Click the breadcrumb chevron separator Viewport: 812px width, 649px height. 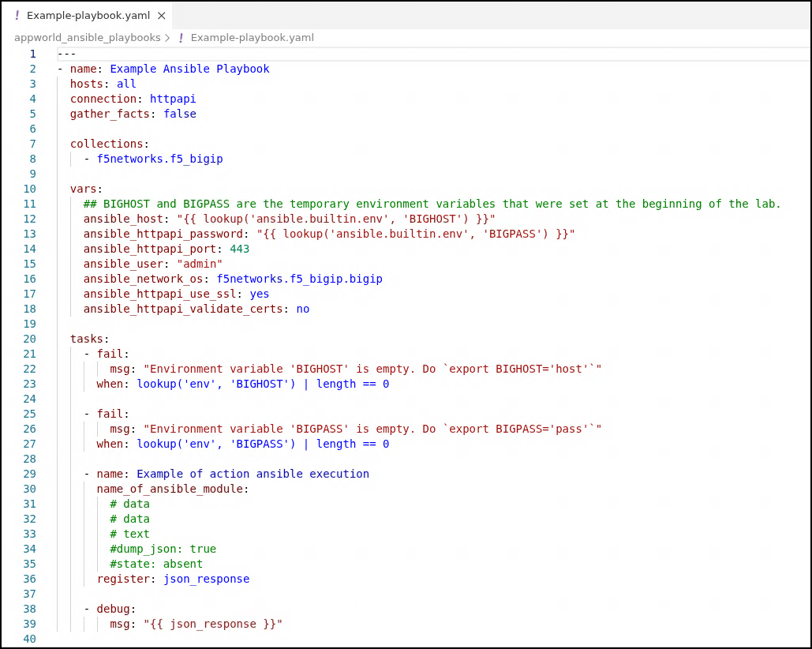pos(167,38)
